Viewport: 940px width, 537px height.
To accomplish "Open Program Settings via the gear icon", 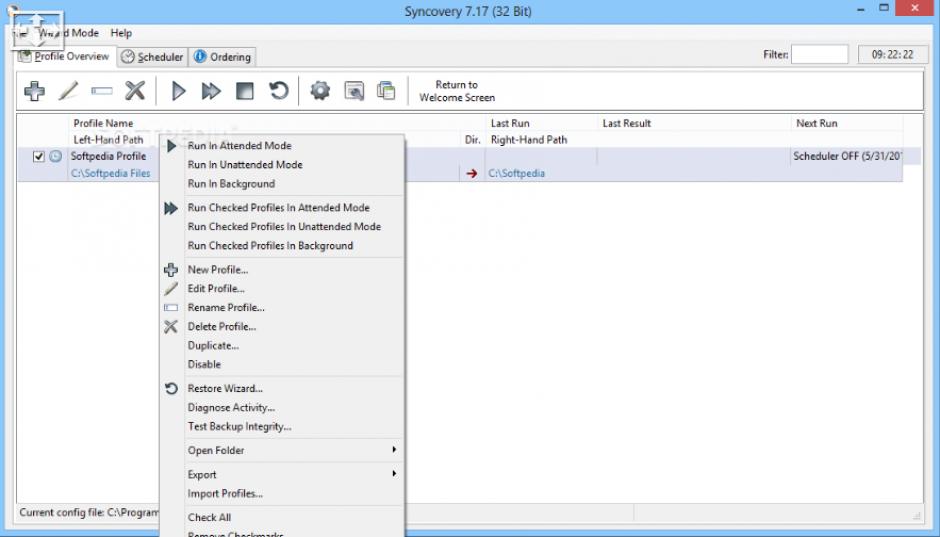I will point(320,91).
